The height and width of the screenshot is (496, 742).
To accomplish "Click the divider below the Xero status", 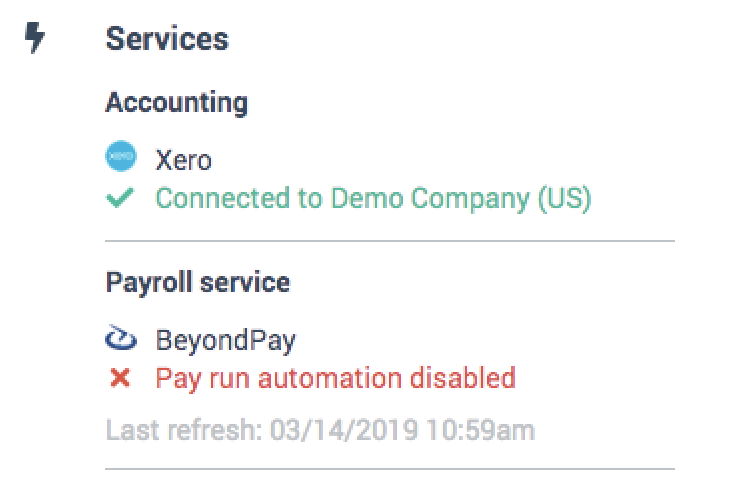I will pyautogui.click(x=390, y=241).
